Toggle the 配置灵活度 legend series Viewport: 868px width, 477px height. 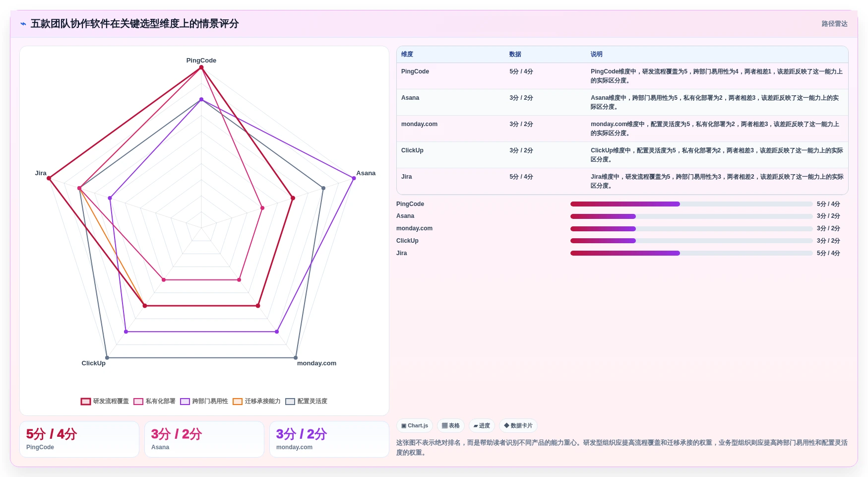(306, 401)
